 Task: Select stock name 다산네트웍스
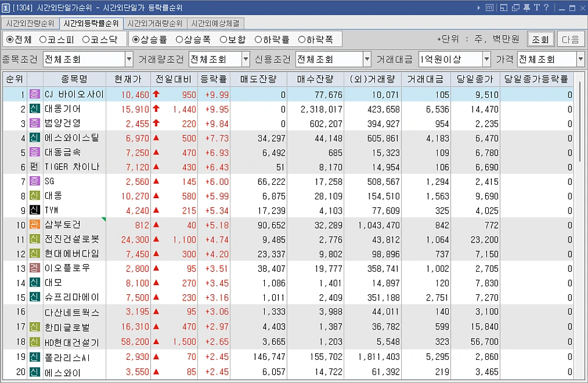point(72,312)
